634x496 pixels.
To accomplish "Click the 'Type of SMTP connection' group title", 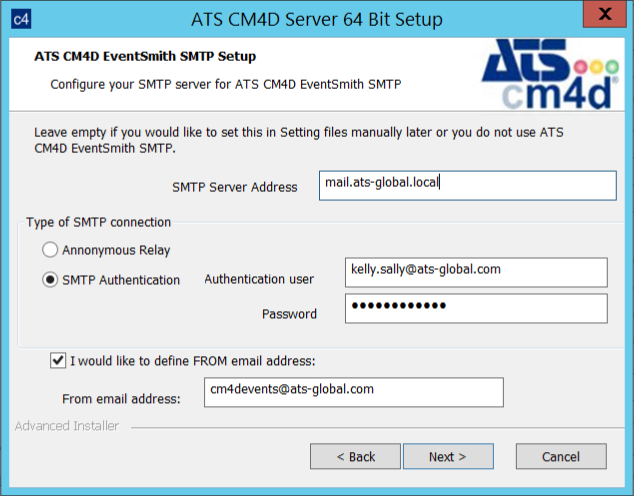I will 98,222.
